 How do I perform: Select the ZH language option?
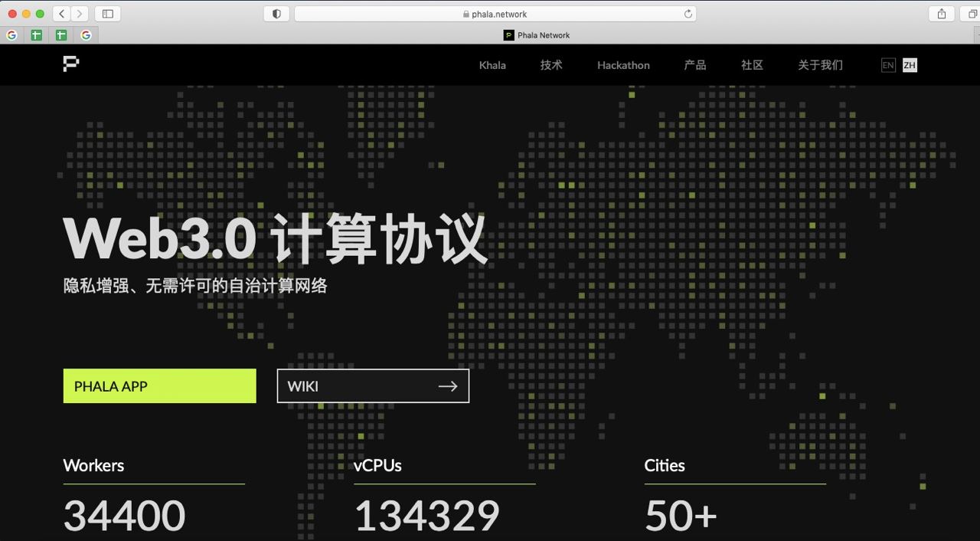910,65
